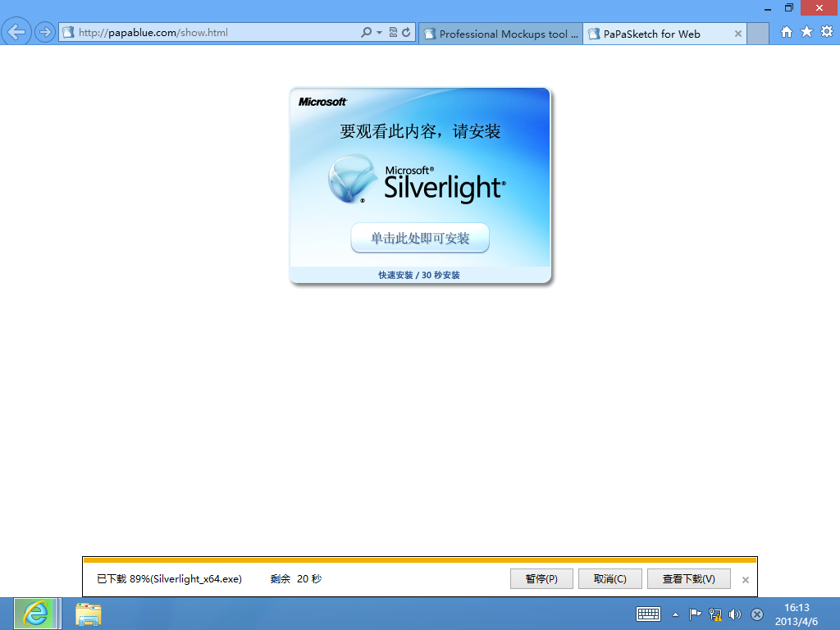The image size is (840, 630).
Task: Click the Internet Explorer taskbar icon
Action: click(35, 614)
